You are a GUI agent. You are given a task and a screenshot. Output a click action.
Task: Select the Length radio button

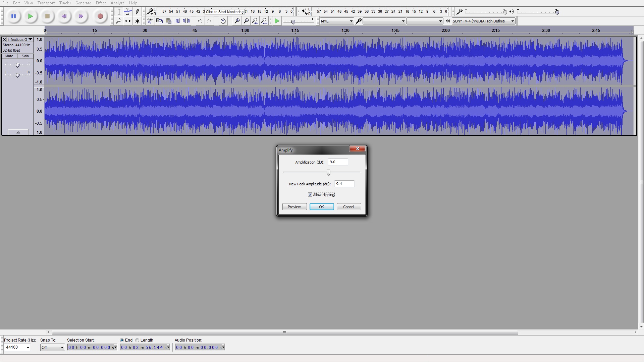pyautogui.click(x=137, y=340)
